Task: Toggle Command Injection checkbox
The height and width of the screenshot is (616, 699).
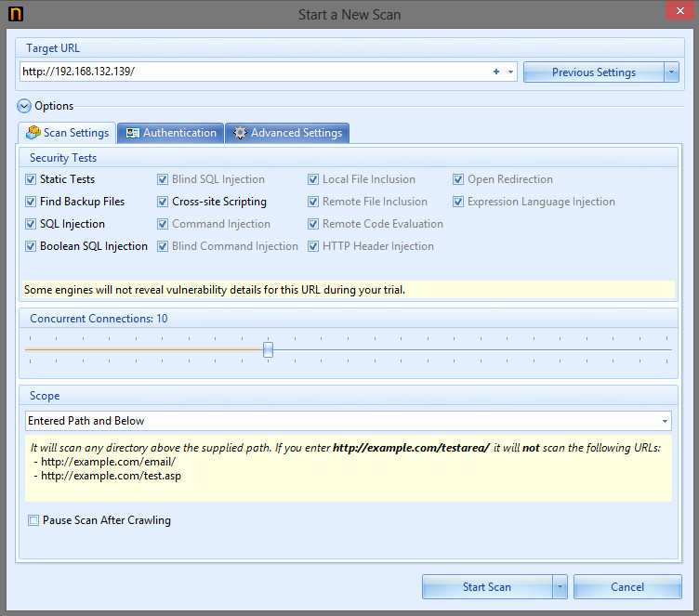Action: (x=163, y=224)
